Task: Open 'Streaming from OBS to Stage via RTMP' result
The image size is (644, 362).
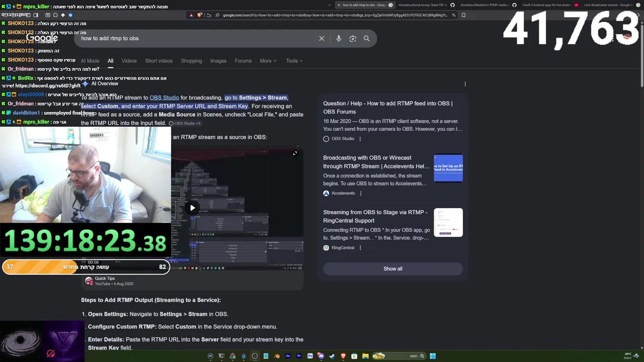Action: pyautogui.click(x=375, y=216)
